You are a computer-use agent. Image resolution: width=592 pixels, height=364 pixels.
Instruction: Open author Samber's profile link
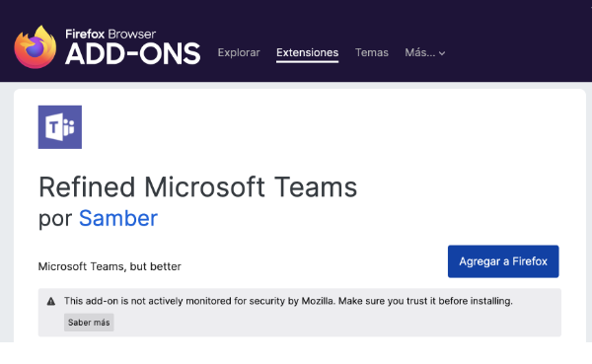click(118, 218)
